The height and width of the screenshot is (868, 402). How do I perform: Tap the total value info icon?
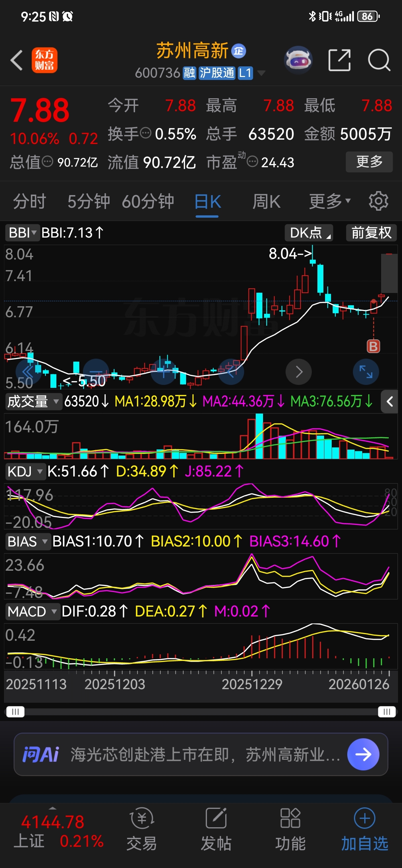click(x=47, y=162)
